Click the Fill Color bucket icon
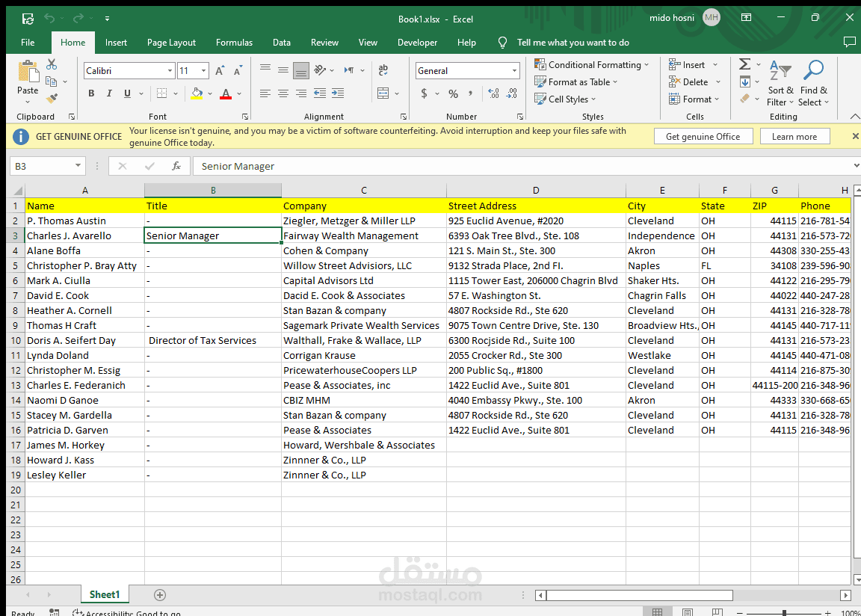The height and width of the screenshot is (616, 861). coord(197,94)
